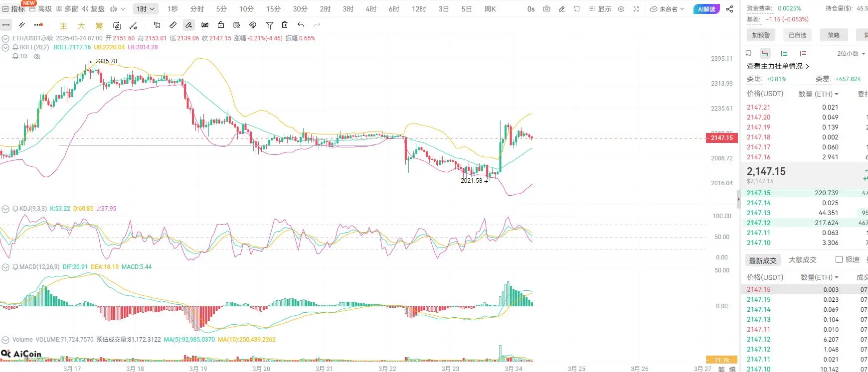Click the pop-out icon beside order book view icons
This screenshot has height=372, width=868.
click(x=748, y=53)
